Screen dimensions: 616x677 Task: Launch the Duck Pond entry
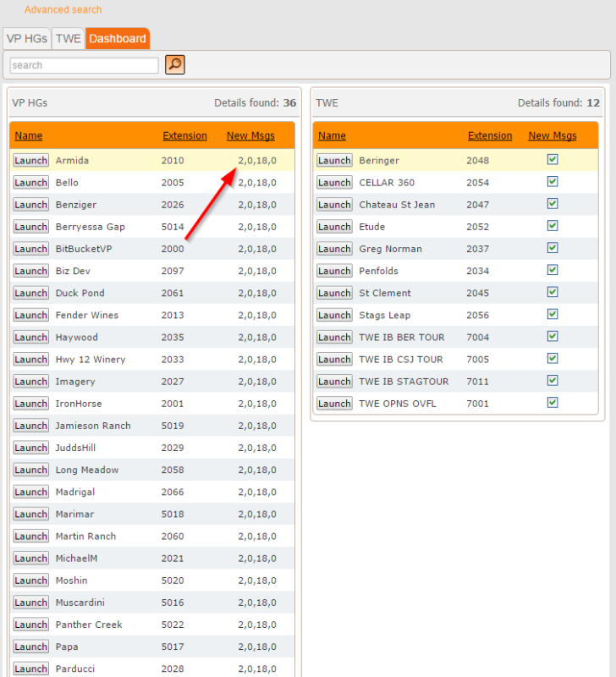(30, 293)
